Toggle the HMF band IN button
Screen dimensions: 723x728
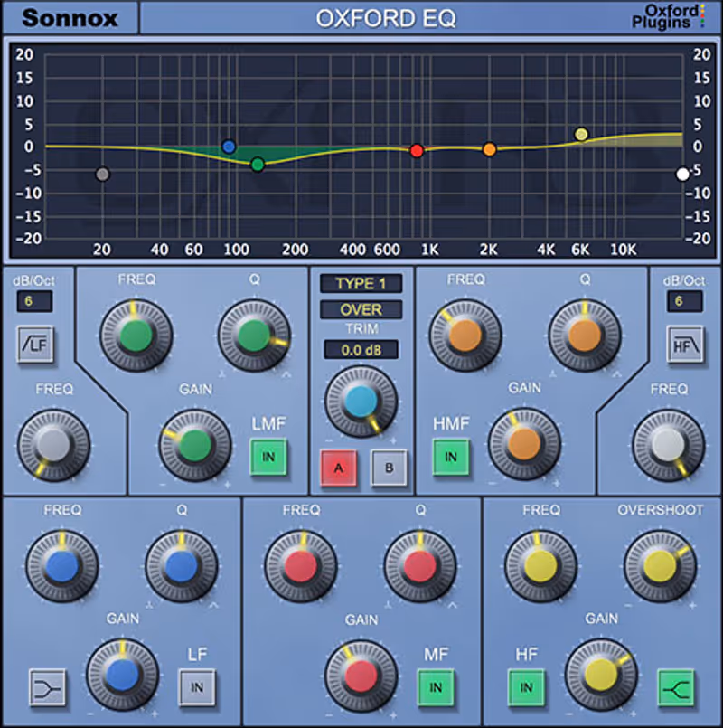pyautogui.click(x=450, y=457)
